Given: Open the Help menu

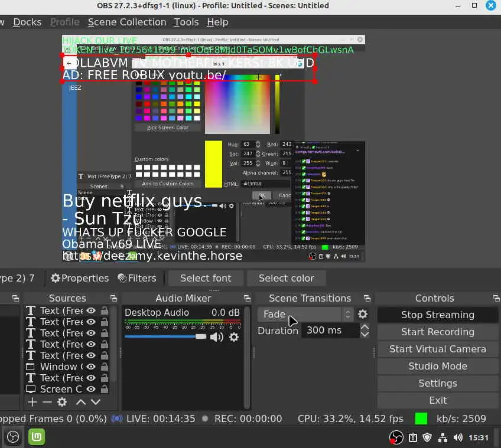Looking at the screenshot, I should tap(217, 22).
